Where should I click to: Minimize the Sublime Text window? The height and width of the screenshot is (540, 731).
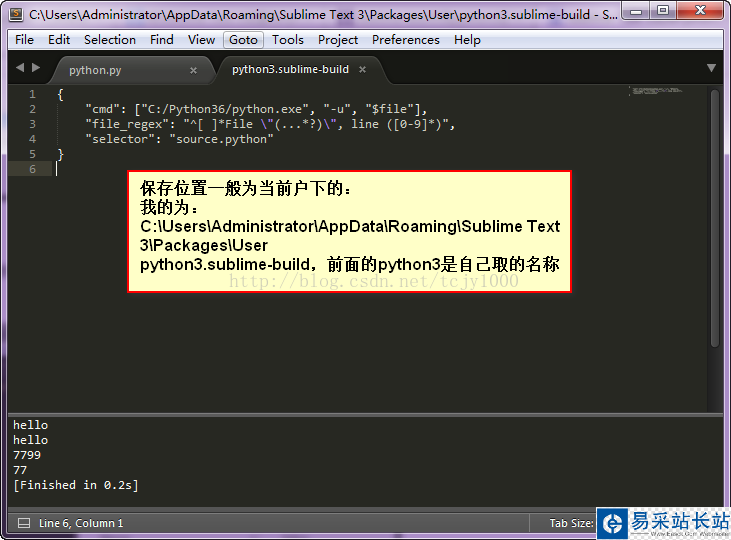pyautogui.click(x=636, y=11)
